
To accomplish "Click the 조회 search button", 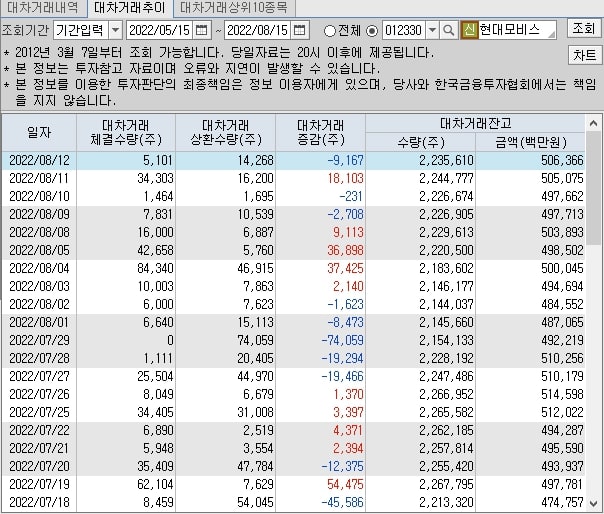I will 584,28.
